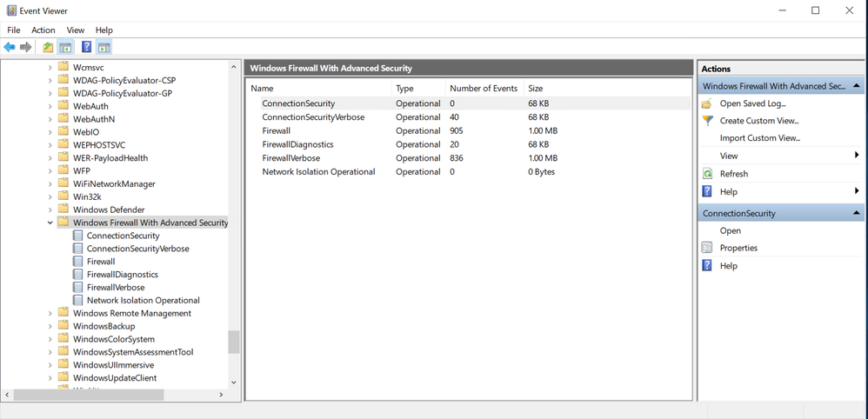868x419 pixels.
Task: Click the green Refresh icon in Actions
Action: pos(707,174)
